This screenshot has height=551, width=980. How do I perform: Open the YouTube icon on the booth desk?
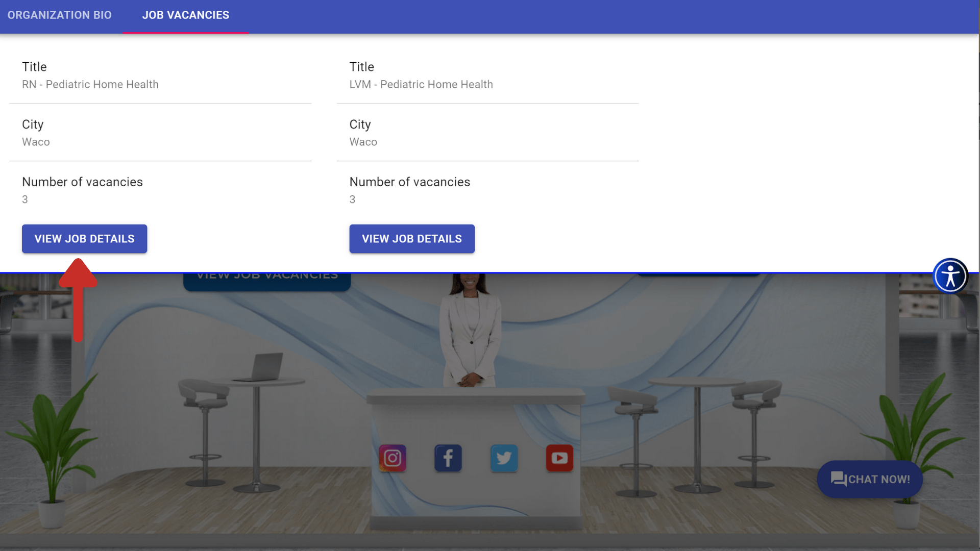pos(559,458)
